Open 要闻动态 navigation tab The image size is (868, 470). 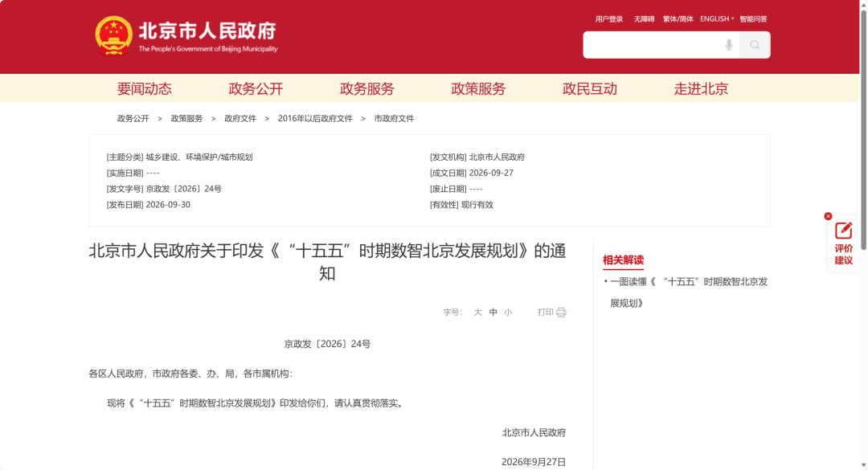tap(145, 88)
